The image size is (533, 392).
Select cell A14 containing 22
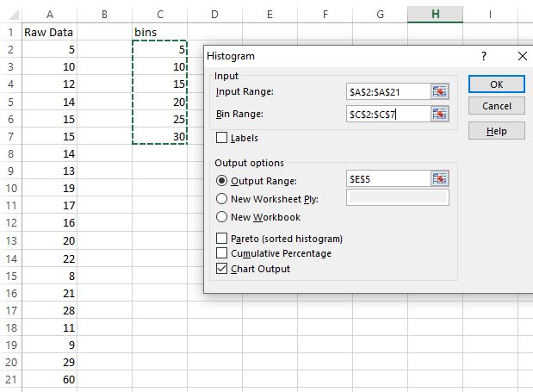(x=50, y=258)
